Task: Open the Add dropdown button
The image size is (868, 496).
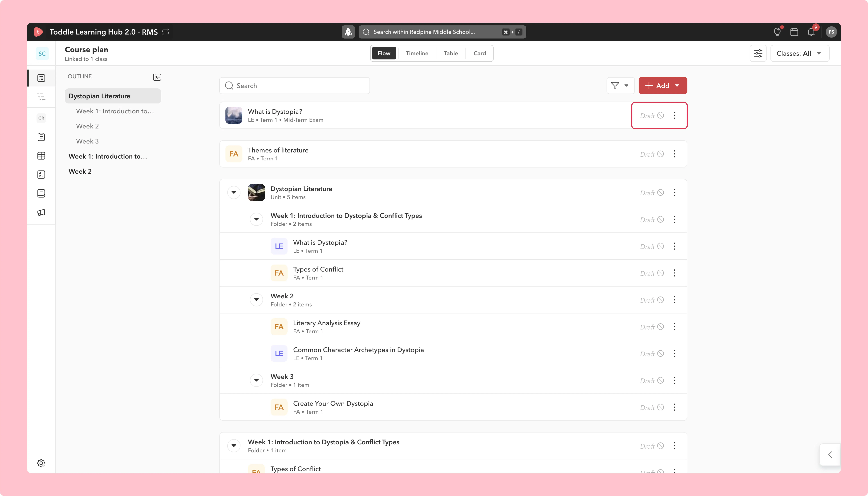Action: [663, 85]
